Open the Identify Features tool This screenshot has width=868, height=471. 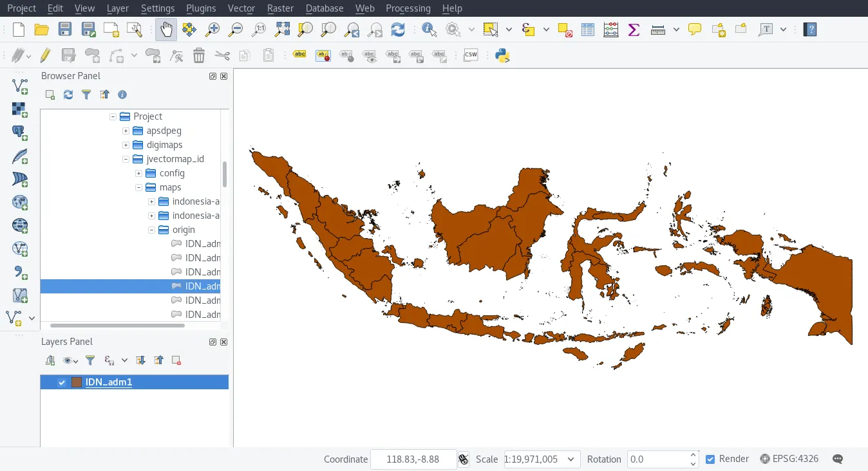[429, 29]
